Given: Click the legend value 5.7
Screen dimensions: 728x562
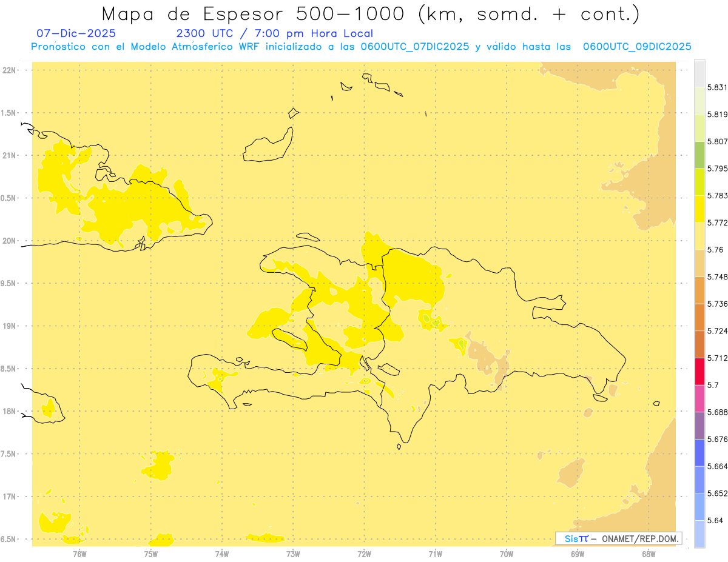Looking at the screenshot, I should [x=713, y=385].
